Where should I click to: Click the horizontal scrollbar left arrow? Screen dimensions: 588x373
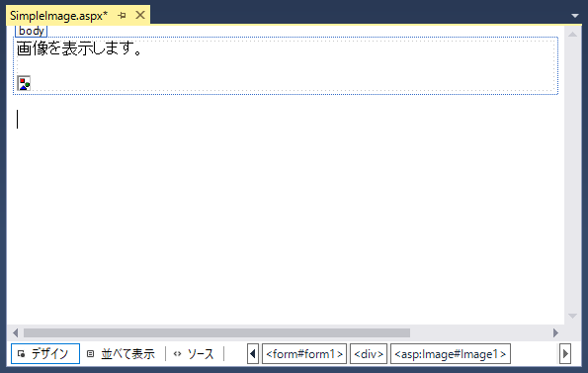[x=15, y=332]
